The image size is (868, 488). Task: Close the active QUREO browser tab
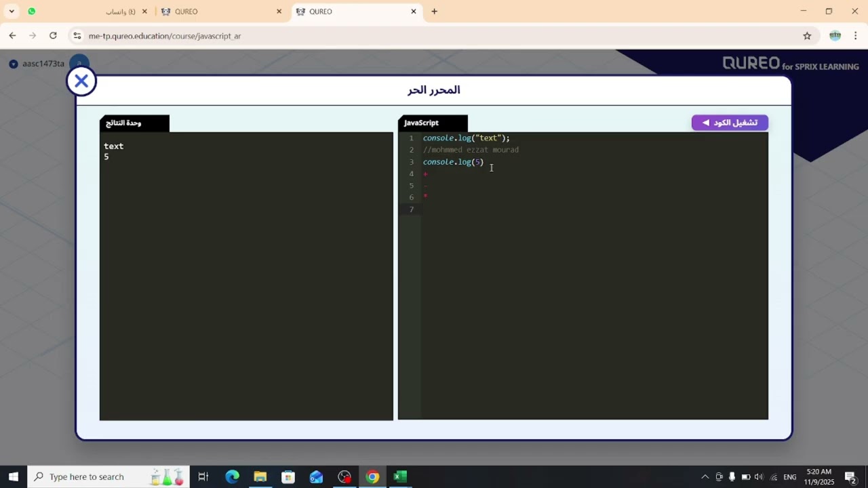(414, 12)
